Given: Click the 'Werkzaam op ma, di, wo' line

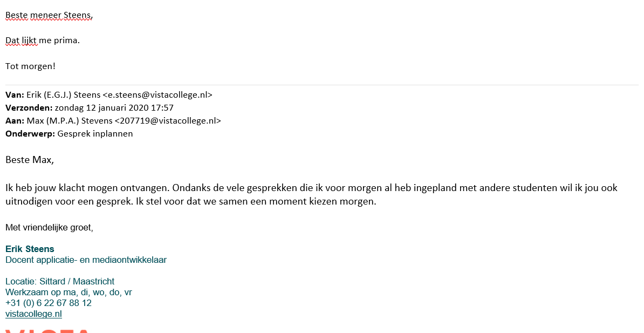Looking at the screenshot, I should click(x=68, y=292).
